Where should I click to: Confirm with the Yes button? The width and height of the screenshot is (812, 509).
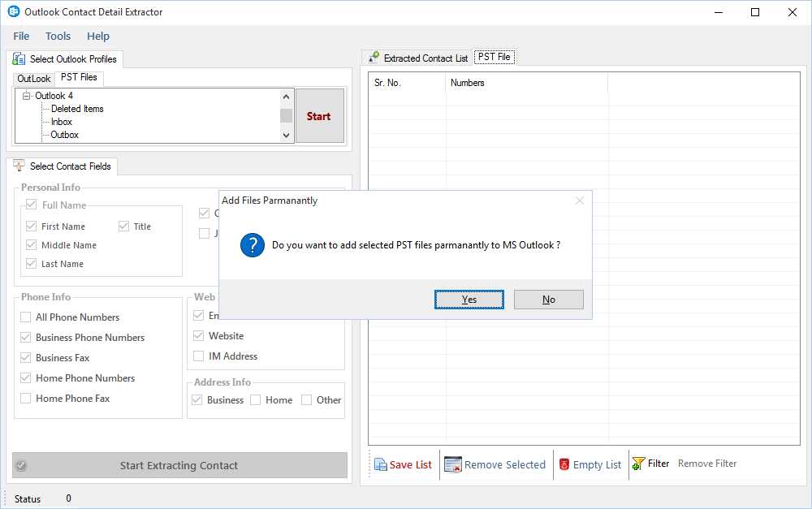click(x=469, y=300)
